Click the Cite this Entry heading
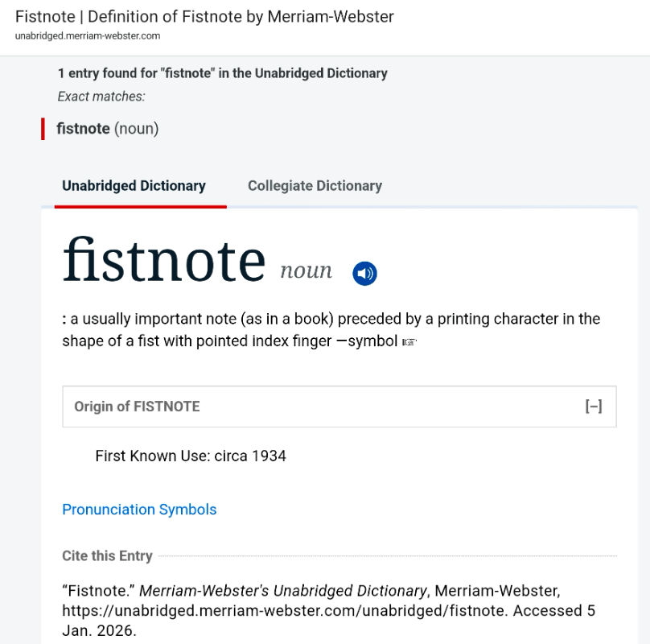650x644 pixels. point(107,556)
